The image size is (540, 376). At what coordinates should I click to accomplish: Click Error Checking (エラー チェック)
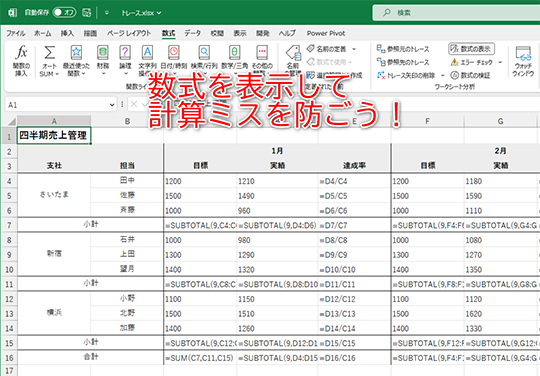tap(472, 62)
